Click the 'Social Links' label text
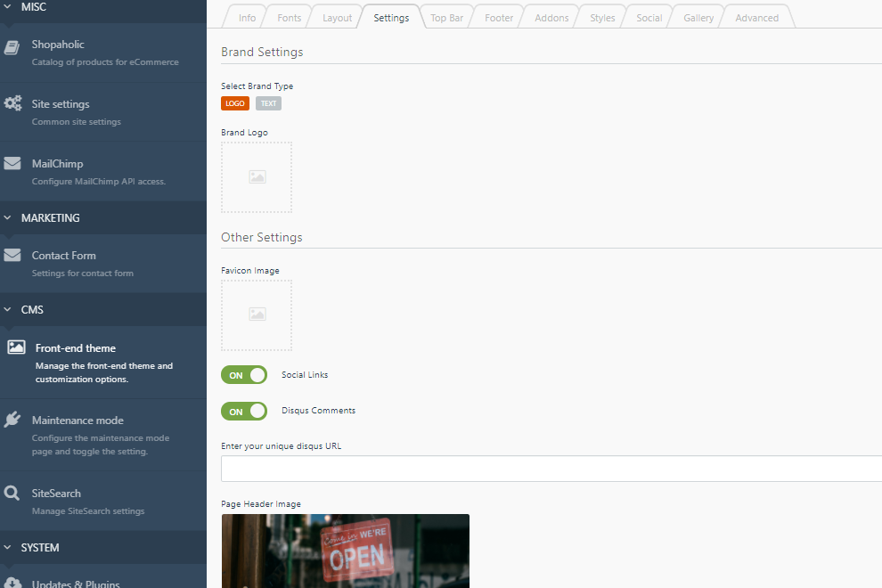The width and height of the screenshot is (882, 588). point(305,375)
